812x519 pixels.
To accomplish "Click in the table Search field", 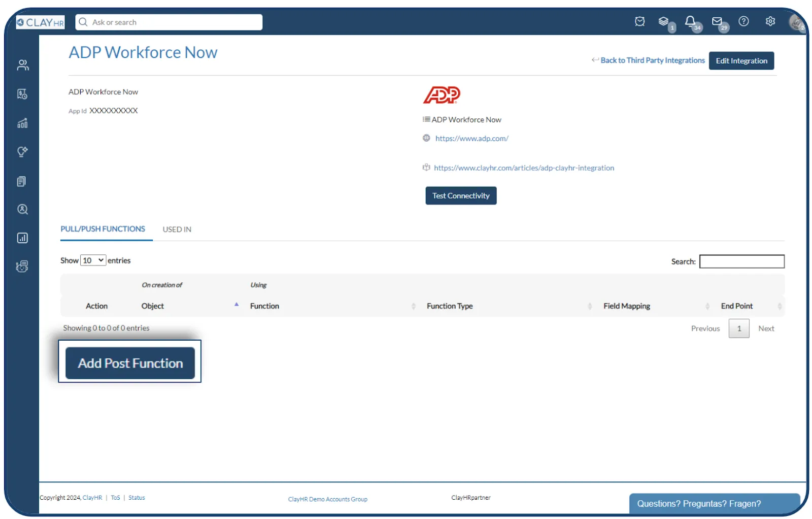I will click(741, 262).
